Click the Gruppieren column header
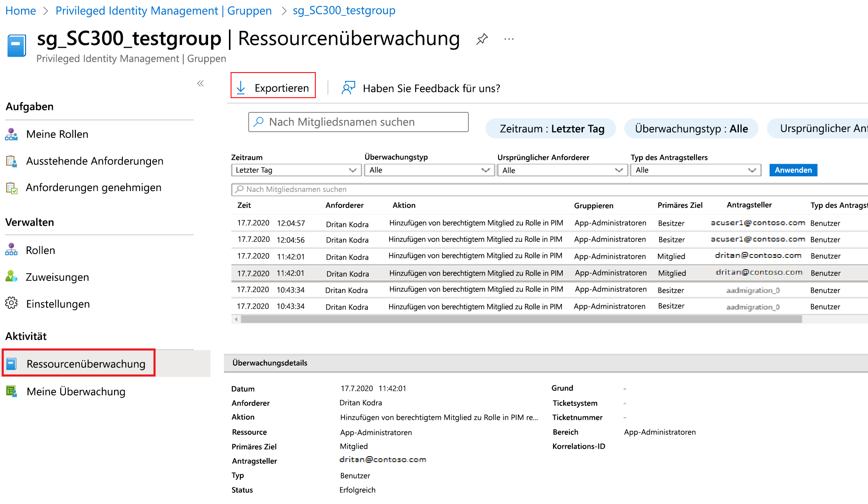 (593, 205)
